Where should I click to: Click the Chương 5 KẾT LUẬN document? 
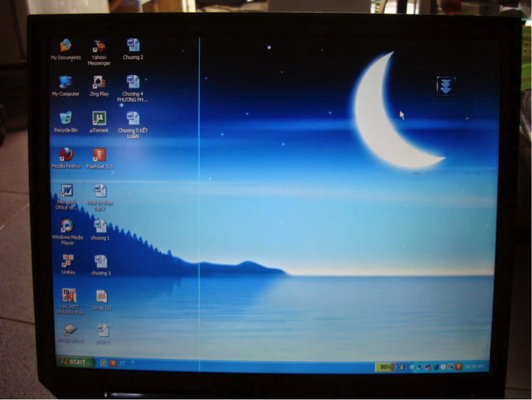tap(133, 118)
